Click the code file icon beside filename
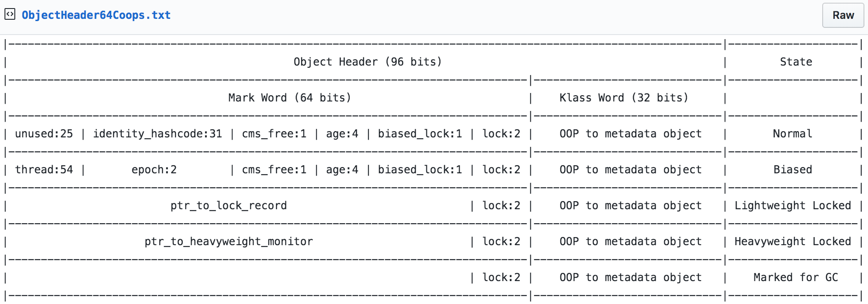 10,14
